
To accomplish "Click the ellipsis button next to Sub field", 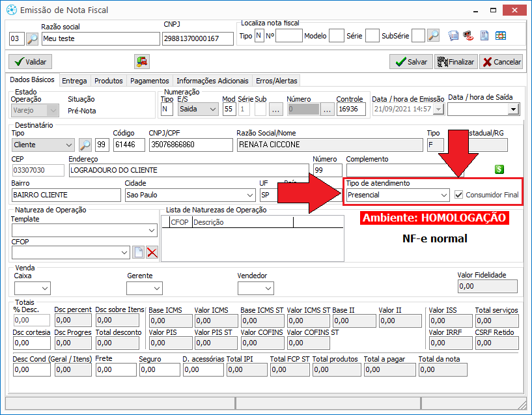I will (276, 109).
